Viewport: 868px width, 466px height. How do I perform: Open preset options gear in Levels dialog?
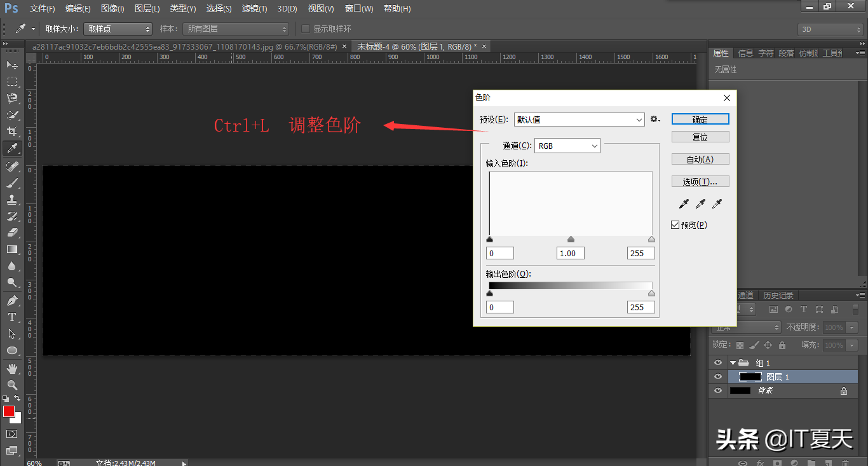pyautogui.click(x=655, y=120)
